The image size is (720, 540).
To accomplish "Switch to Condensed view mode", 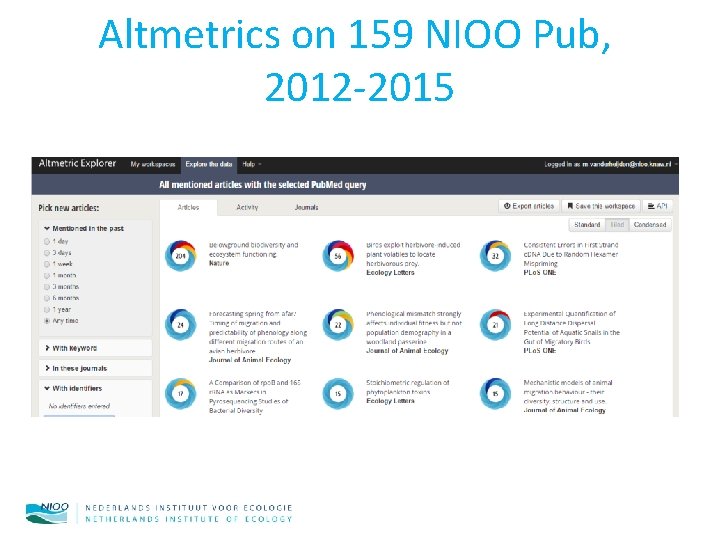I will tap(650, 225).
